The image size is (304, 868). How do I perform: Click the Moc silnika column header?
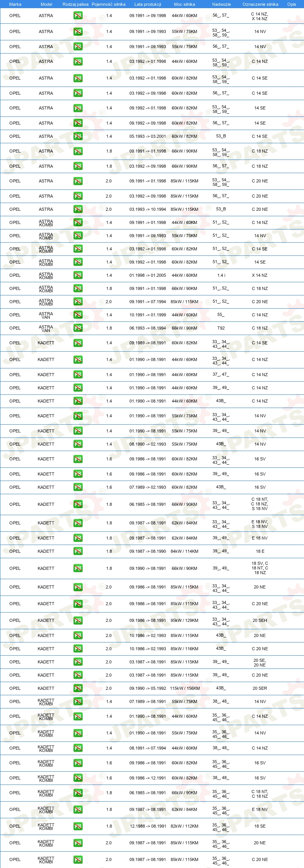(x=184, y=4)
